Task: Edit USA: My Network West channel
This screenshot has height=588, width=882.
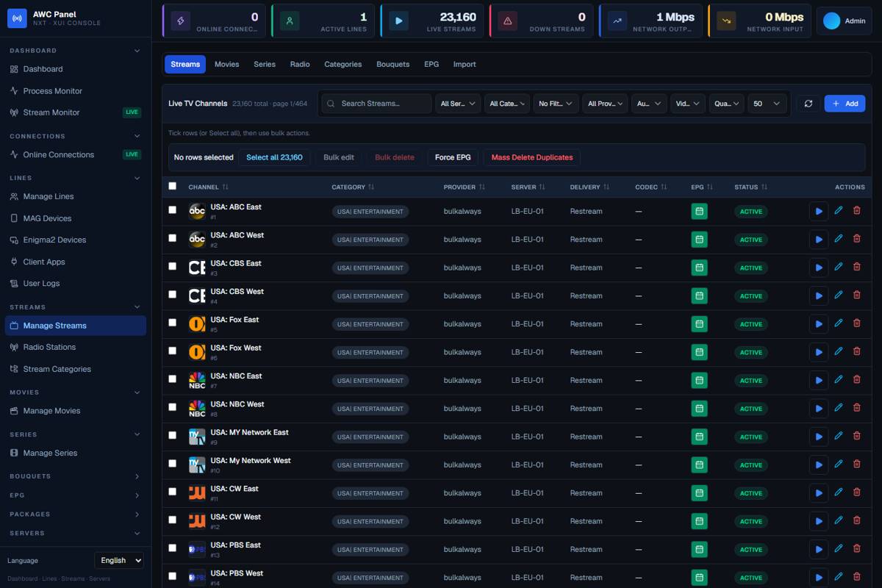Action: [x=839, y=464]
